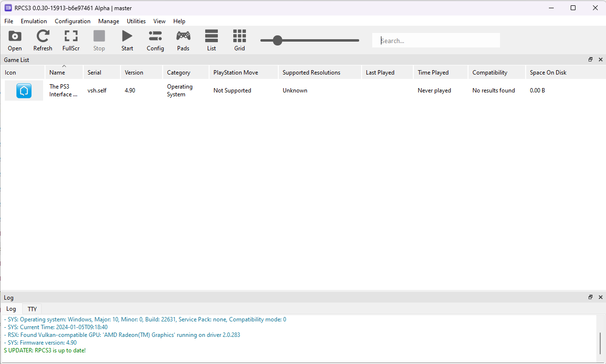
Task: Open the File menu
Action: [9, 21]
